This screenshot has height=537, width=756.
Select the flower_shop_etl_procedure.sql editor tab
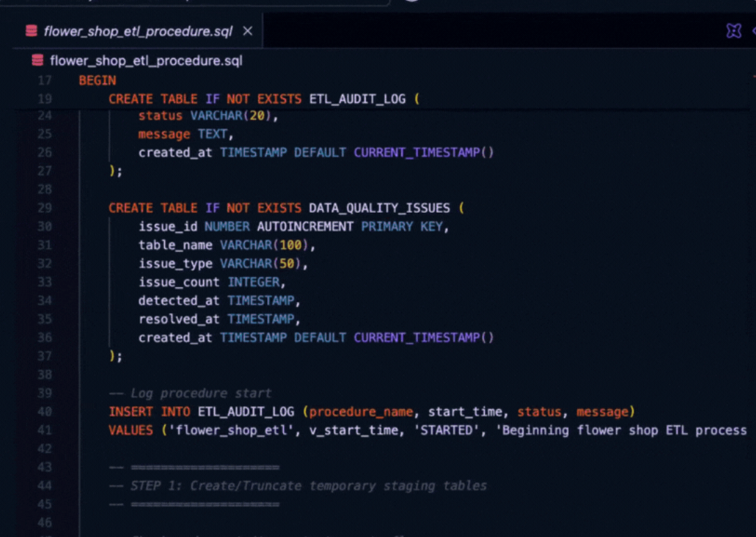[x=138, y=31]
